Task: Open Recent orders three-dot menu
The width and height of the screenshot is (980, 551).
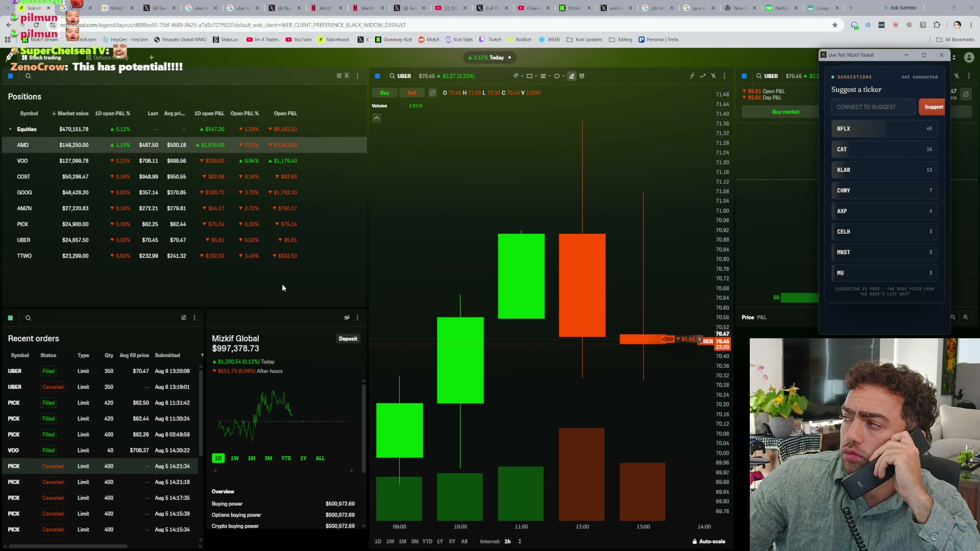Action: (x=194, y=317)
